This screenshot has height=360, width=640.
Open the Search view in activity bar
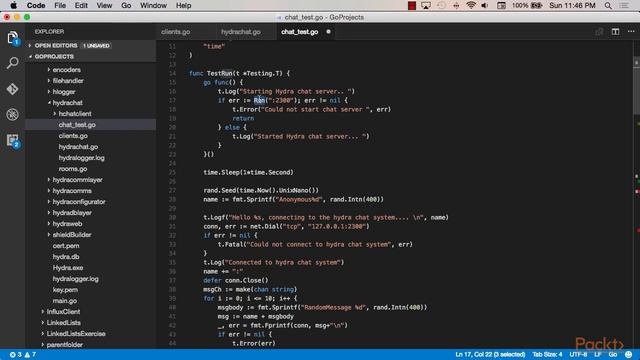13,63
